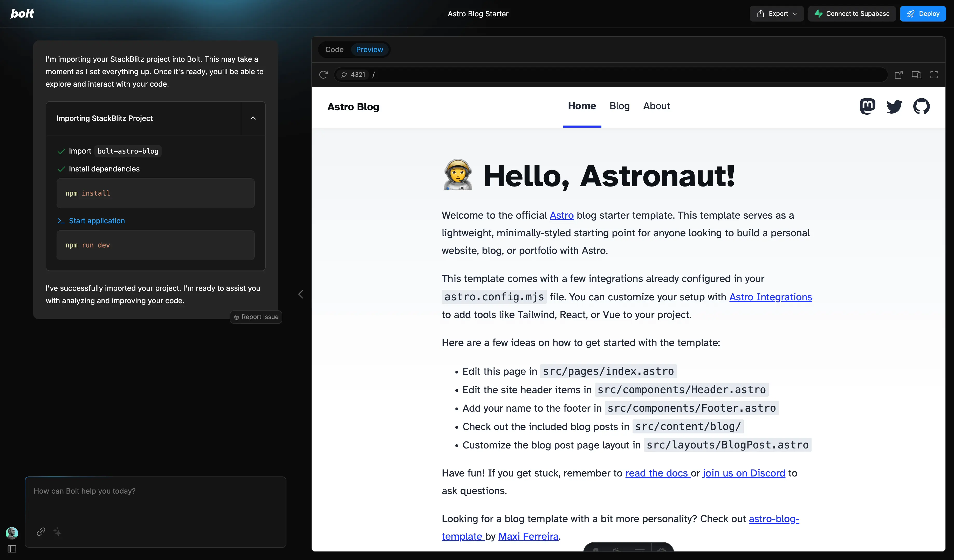Toggle responsive device preview mode
The height and width of the screenshot is (560, 954).
[x=917, y=74]
